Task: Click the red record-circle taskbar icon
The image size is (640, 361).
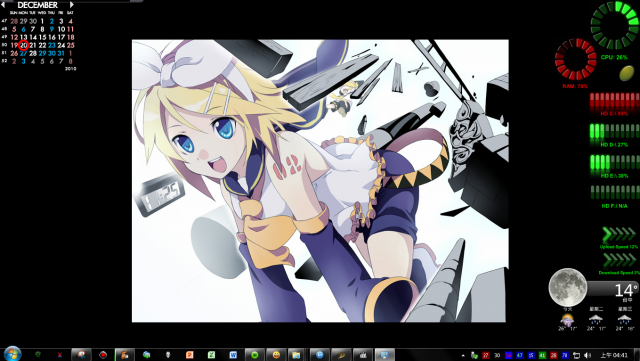Action: coord(103,354)
